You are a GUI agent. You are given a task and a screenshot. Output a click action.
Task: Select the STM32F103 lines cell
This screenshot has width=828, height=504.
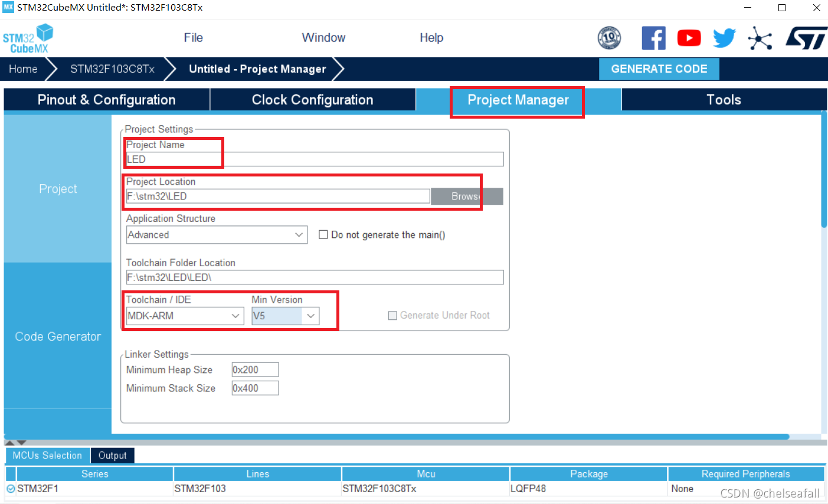258,489
